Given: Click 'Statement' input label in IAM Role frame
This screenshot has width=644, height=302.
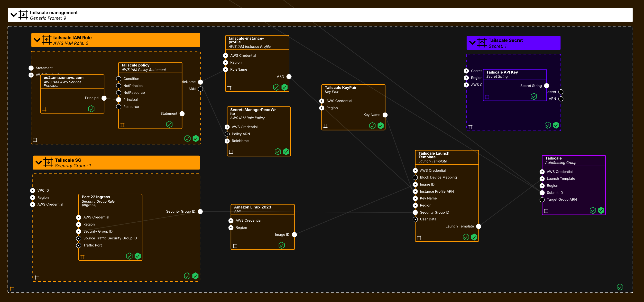Looking at the screenshot, I should click(x=44, y=68).
